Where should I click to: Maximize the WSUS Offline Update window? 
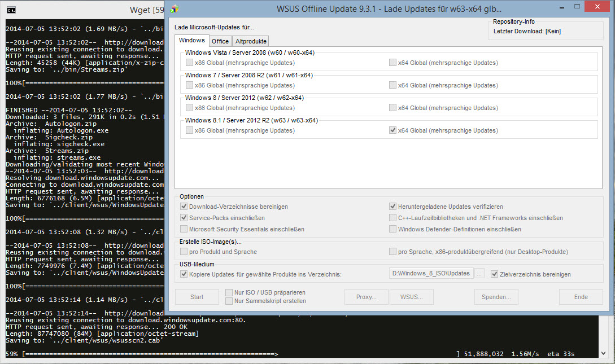(577, 7)
